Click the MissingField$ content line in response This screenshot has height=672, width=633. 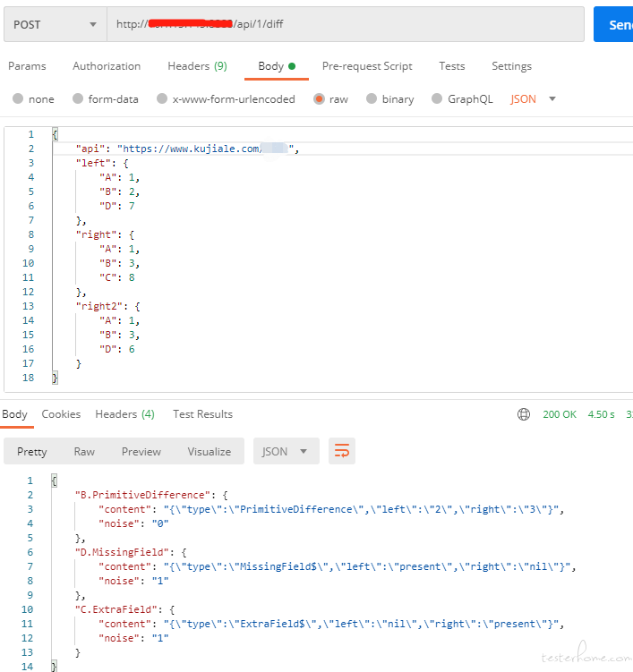click(337, 566)
